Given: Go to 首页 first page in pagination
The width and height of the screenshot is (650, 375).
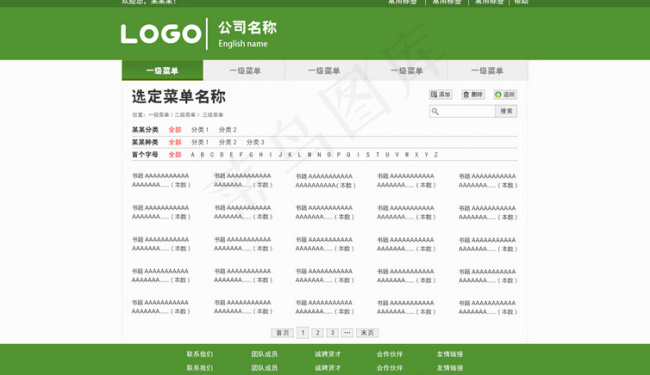Looking at the screenshot, I should click(x=282, y=333).
